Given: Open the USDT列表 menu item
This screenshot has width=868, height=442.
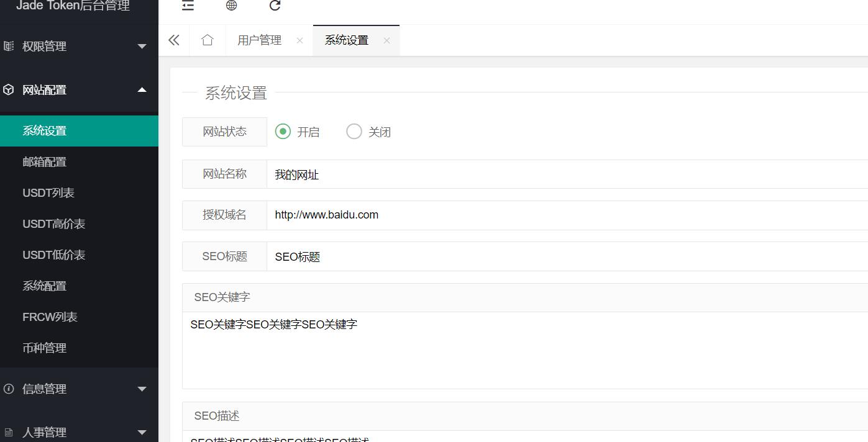Looking at the screenshot, I should coord(48,193).
